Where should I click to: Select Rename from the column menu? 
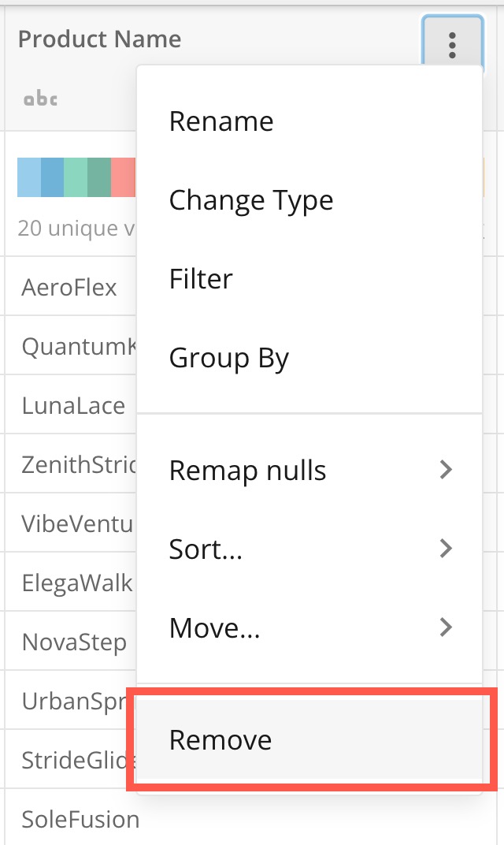[221, 121]
